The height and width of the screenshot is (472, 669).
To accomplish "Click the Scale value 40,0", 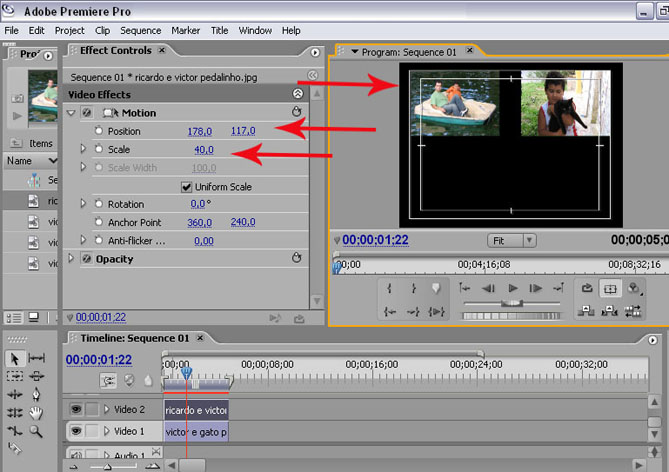I will click(204, 149).
